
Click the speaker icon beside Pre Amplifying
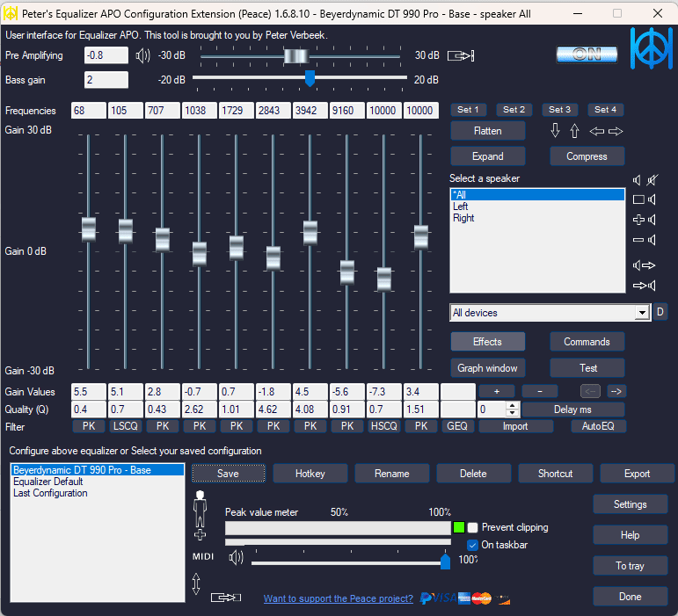point(142,55)
